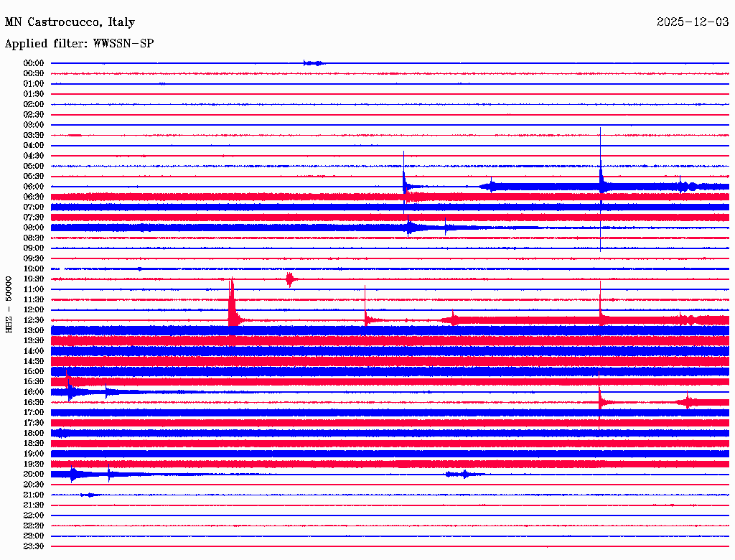Image resolution: width=735 pixels, height=560 pixels.
Task: Select the 12:00 time label
Action: pos(34,310)
